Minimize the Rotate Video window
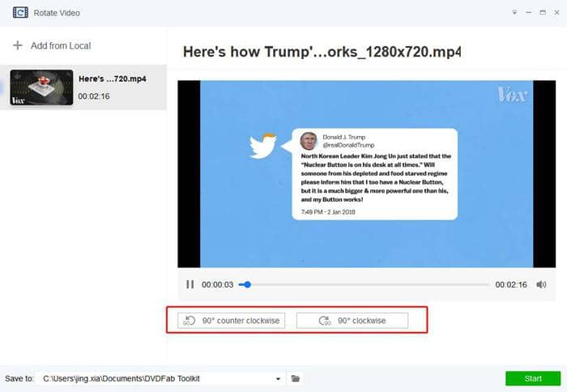Image resolution: width=567 pixels, height=392 pixels. 529,13
